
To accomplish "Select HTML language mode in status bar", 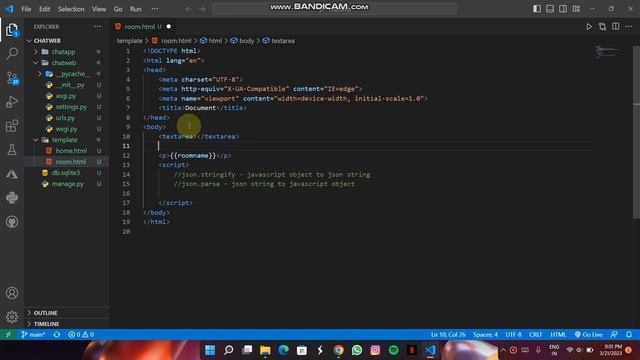I will (558, 335).
